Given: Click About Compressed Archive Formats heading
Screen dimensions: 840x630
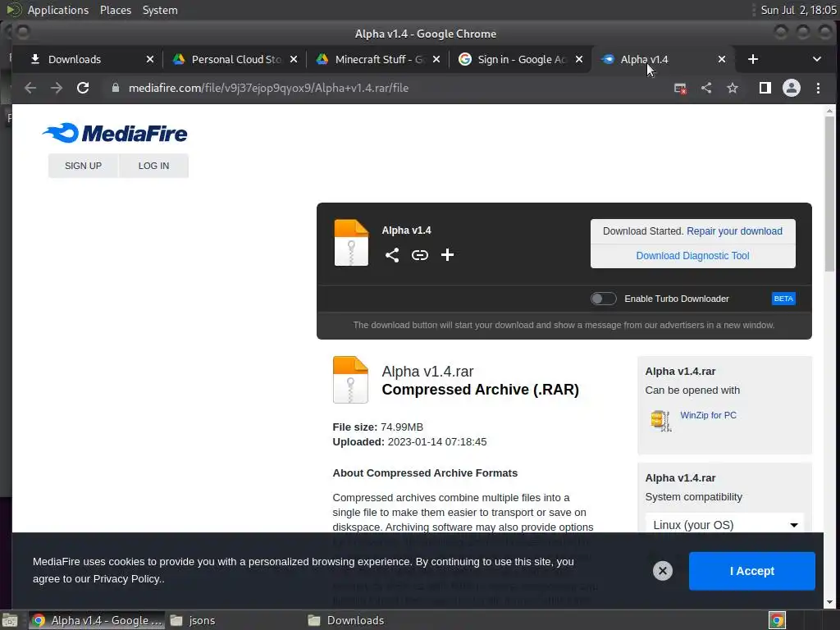Looking at the screenshot, I should [425, 473].
